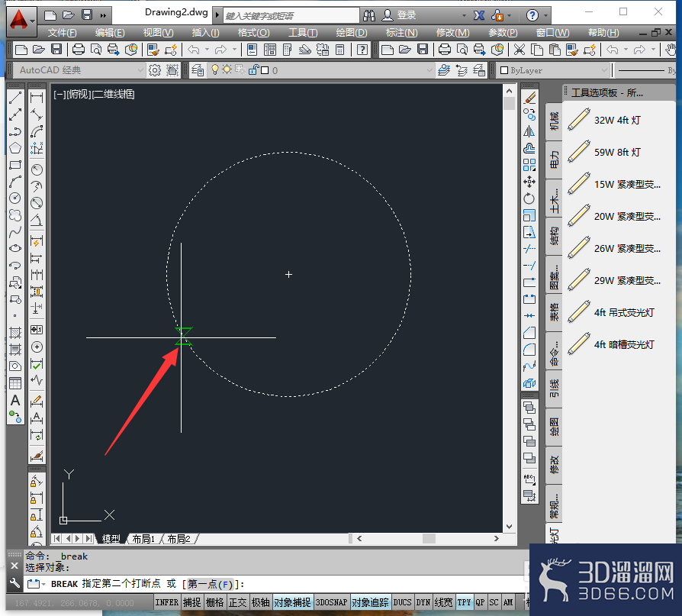Choose the Multiline Text tool (A)

coord(15,400)
